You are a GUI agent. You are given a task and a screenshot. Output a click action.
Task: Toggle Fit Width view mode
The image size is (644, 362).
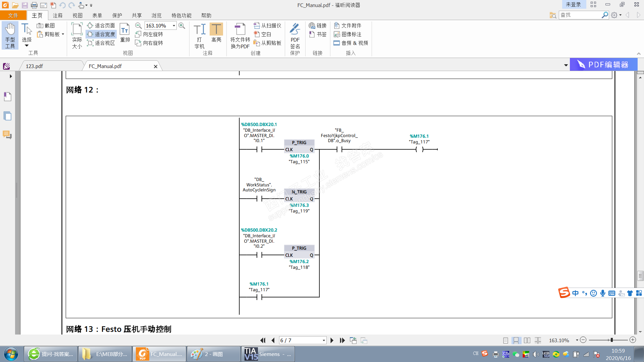pos(101,34)
